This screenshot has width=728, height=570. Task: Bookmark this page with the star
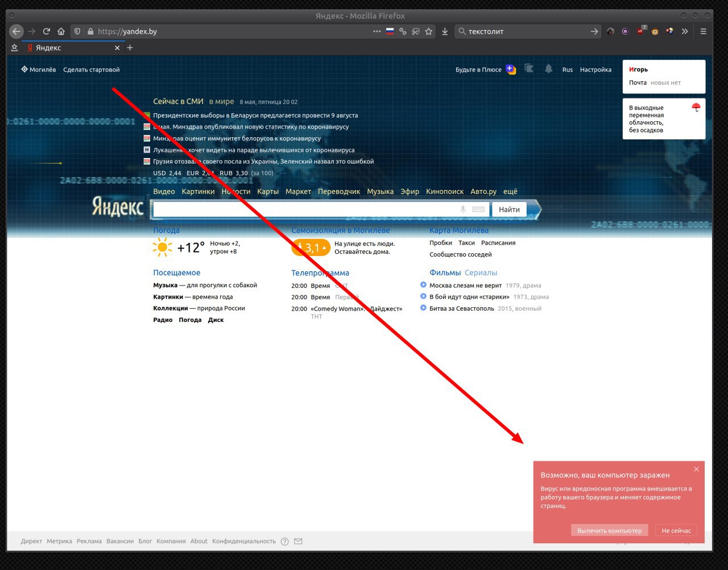pyautogui.click(x=429, y=31)
